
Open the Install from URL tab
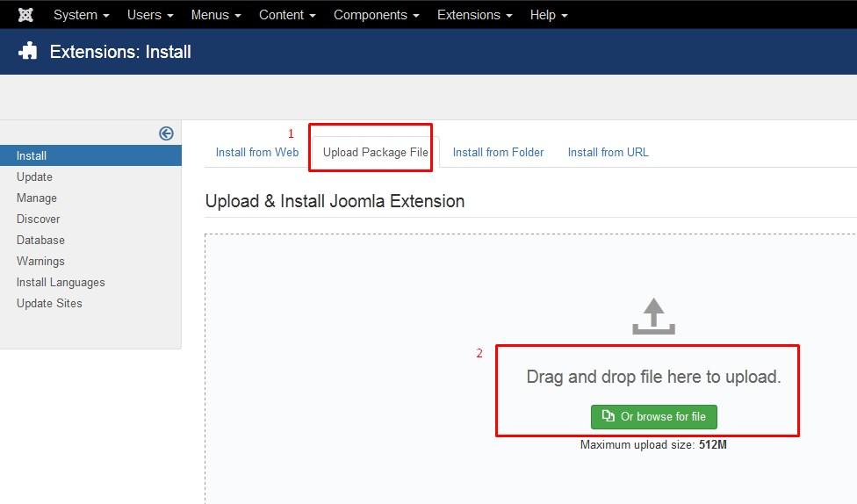point(608,152)
